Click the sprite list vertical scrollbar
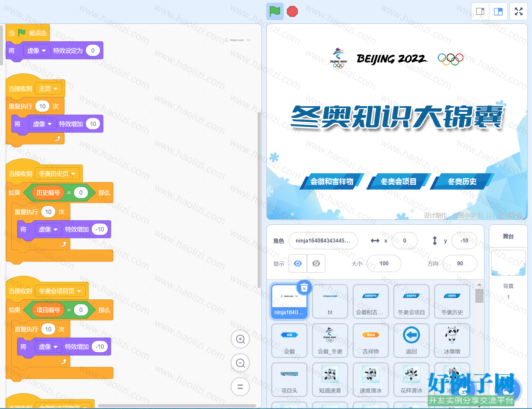The image size is (532, 409). [479, 295]
